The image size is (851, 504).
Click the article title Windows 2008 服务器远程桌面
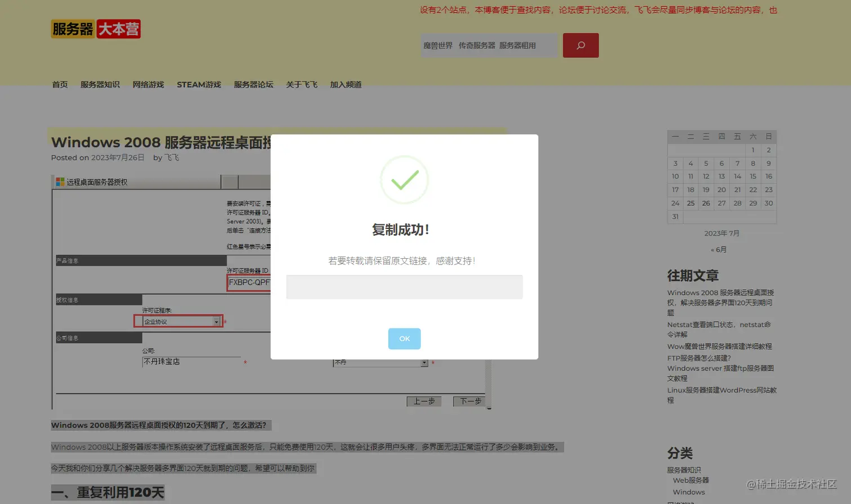[161, 142]
